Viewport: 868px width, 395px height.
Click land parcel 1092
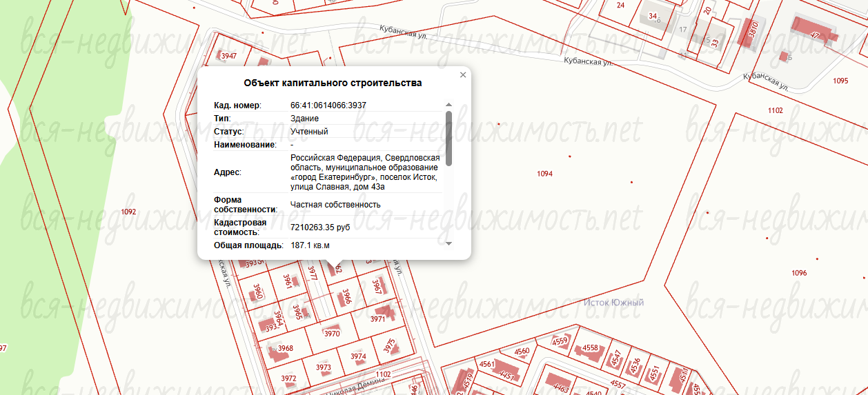point(128,212)
